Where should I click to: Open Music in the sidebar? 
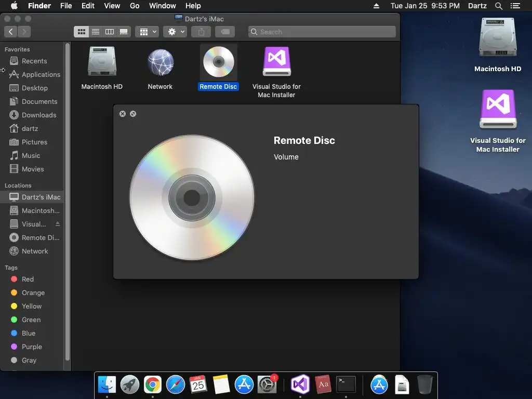pos(32,156)
